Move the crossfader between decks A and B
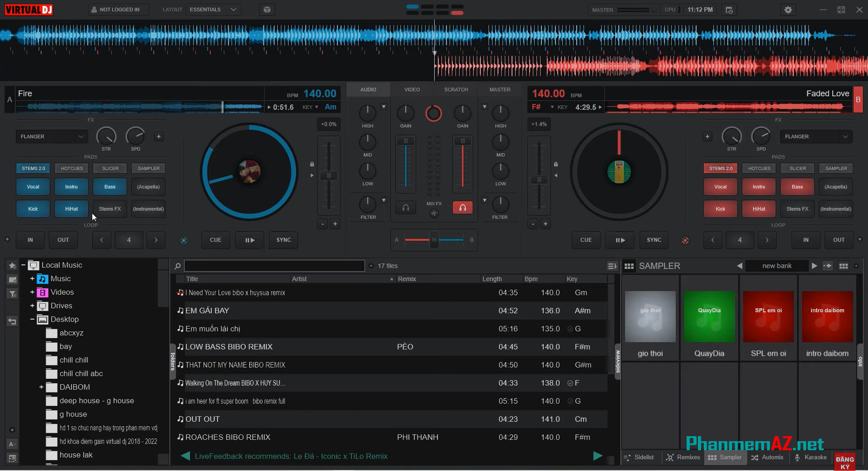 pyautogui.click(x=434, y=240)
